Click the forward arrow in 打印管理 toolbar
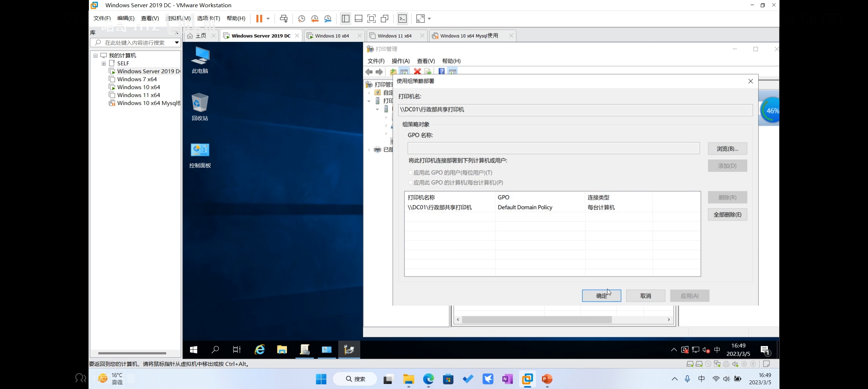This screenshot has width=868, height=389. (x=379, y=72)
